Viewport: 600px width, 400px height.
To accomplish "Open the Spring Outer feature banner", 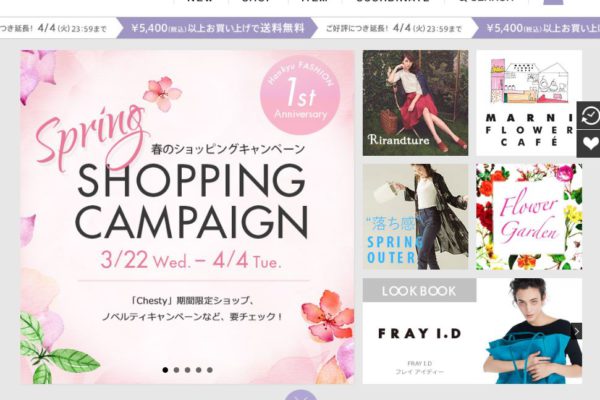I will click(x=415, y=217).
